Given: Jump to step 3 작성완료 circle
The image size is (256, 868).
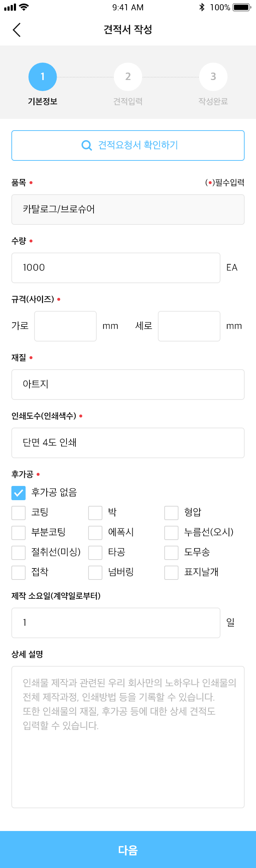Looking at the screenshot, I should tap(213, 77).
